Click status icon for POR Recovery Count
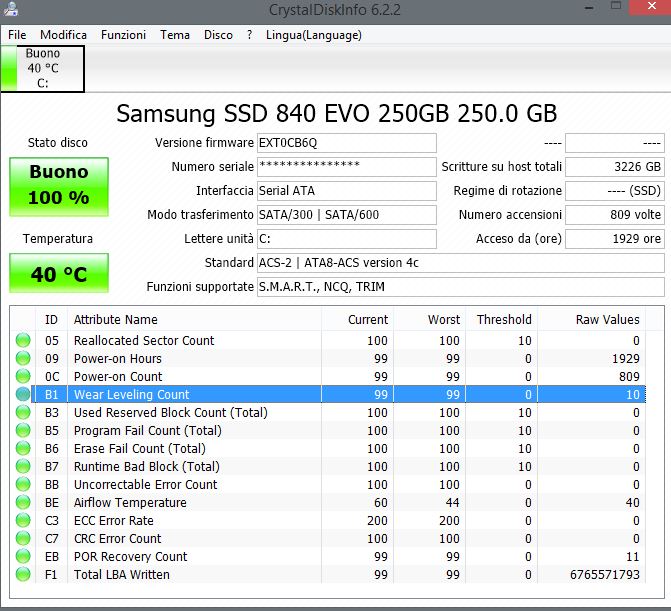Image resolution: width=671 pixels, height=611 pixels. pos(23,556)
